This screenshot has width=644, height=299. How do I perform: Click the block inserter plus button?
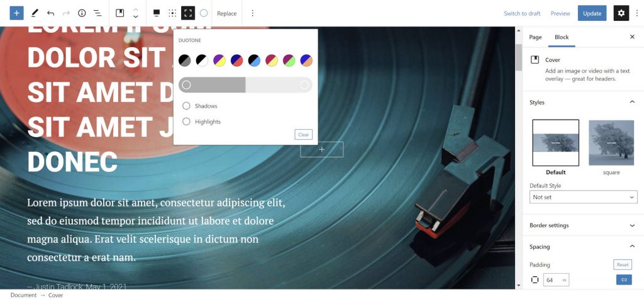[16, 13]
